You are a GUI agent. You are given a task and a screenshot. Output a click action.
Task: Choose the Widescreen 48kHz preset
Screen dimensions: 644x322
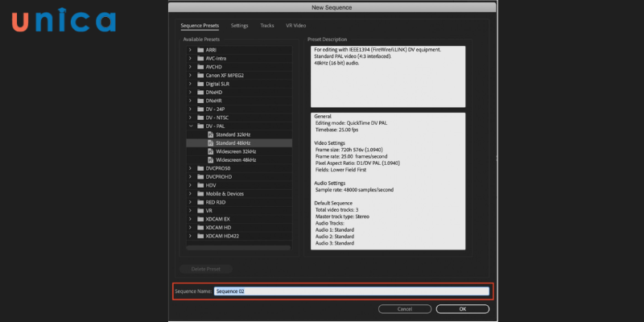[x=237, y=159]
